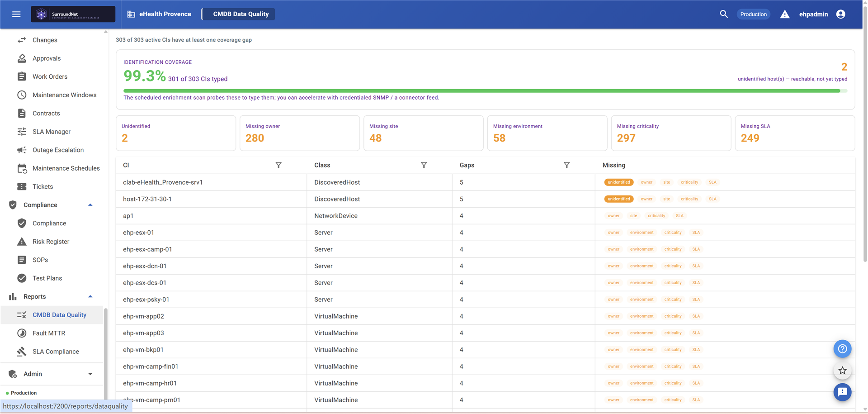Select the clab-eHealth_Provence-srv1 row
868x414 pixels.
click(485, 182)
